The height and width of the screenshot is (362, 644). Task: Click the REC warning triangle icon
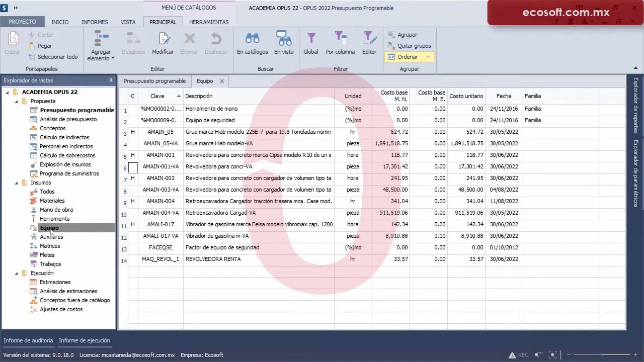pyautogui.click(x=512, y=355)
